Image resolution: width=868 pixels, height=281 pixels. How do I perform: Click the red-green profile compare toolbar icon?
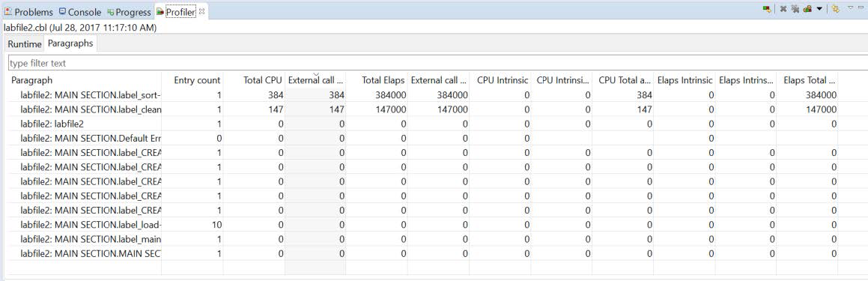(x=767, y=9)
